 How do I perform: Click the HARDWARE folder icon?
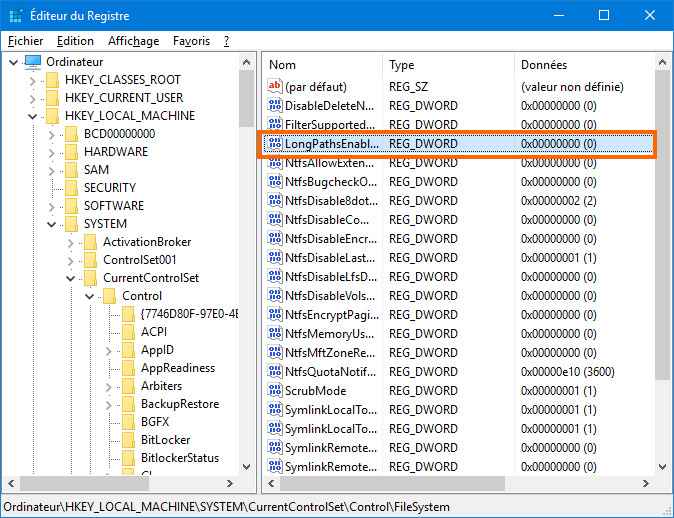[x=71, y=152]
